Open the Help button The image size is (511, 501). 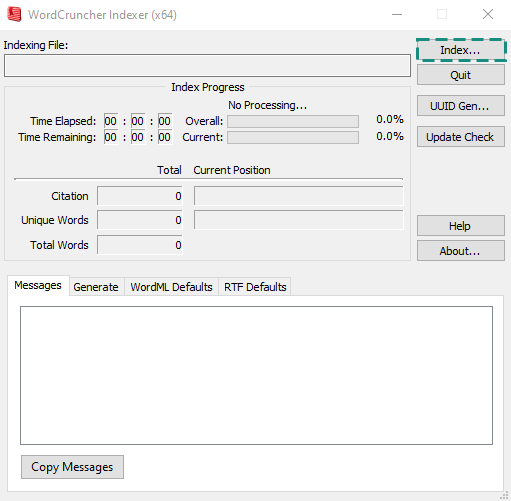[x=461, y=226]
